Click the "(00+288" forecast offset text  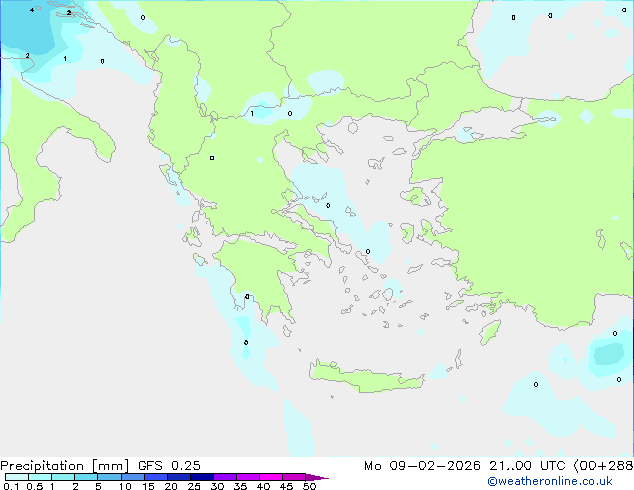[x=603, y=466]
